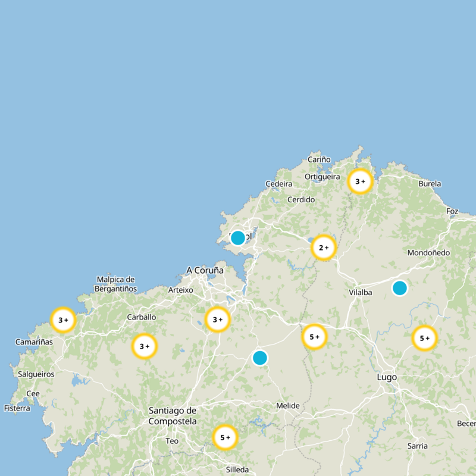This screenshot has width=476, height=476.
Task: Click the Ortigueira town label
Action: tap(322, 177)
